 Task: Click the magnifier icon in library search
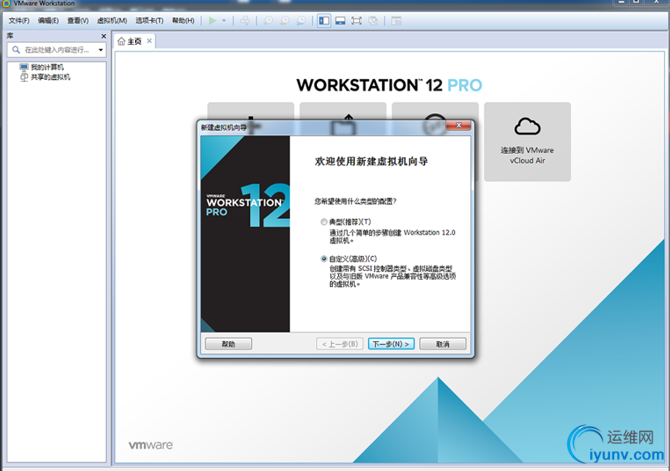[x=16, y=50]
